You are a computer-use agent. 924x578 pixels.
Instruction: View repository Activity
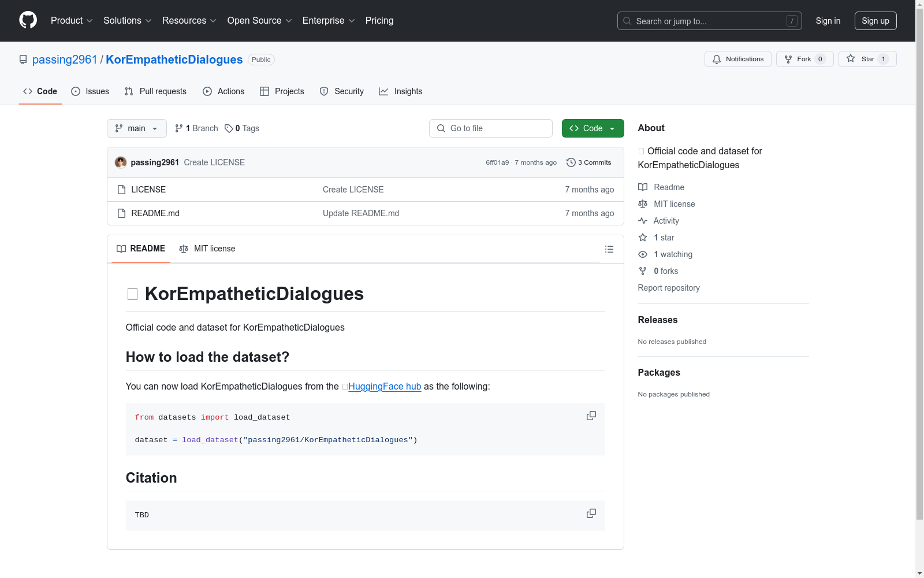(x=658, y=221)
